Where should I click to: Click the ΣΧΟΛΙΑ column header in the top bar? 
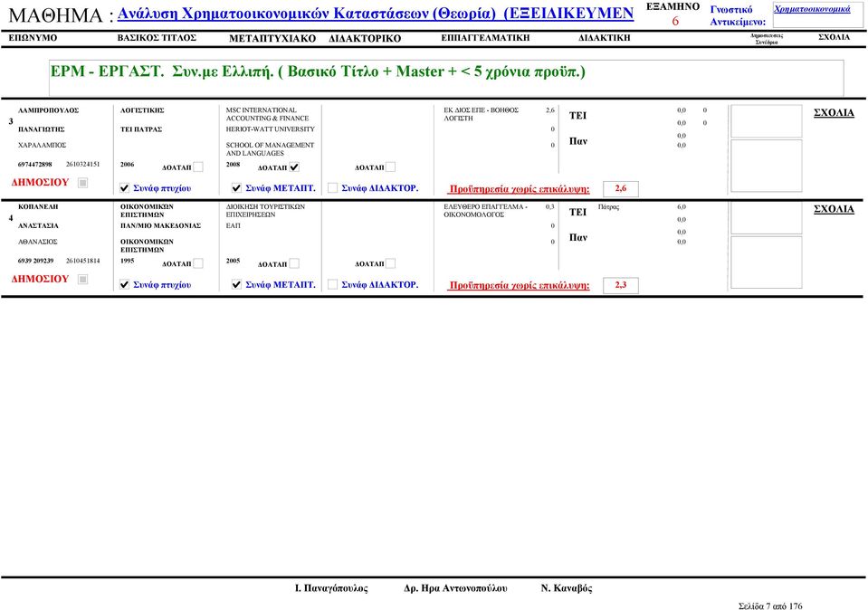[x=834, y=37]
